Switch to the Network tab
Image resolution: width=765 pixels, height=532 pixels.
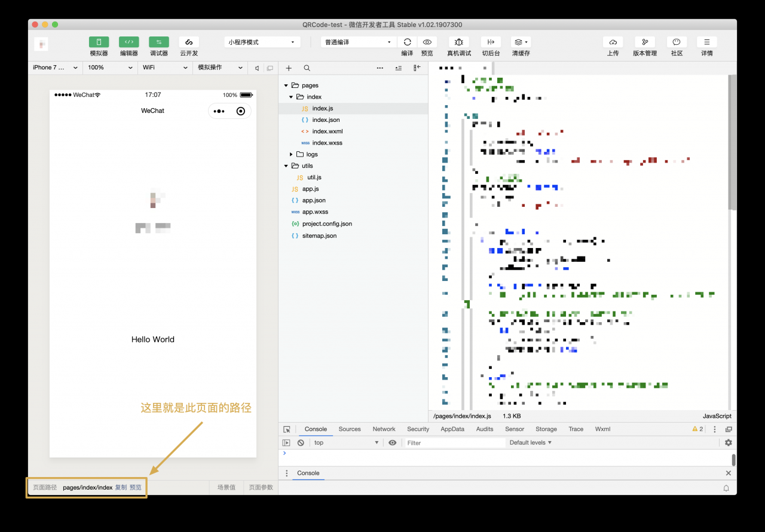[x=384, y=429]
